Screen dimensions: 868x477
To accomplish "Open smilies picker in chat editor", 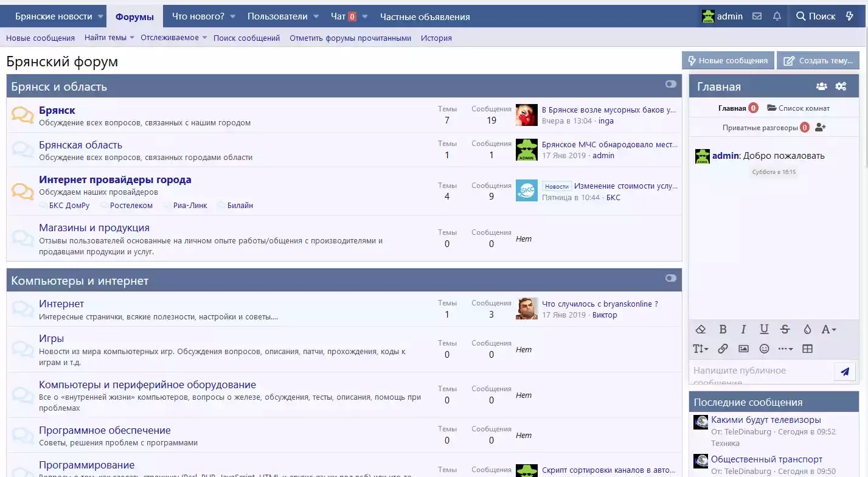I will (x=764, y=349).
